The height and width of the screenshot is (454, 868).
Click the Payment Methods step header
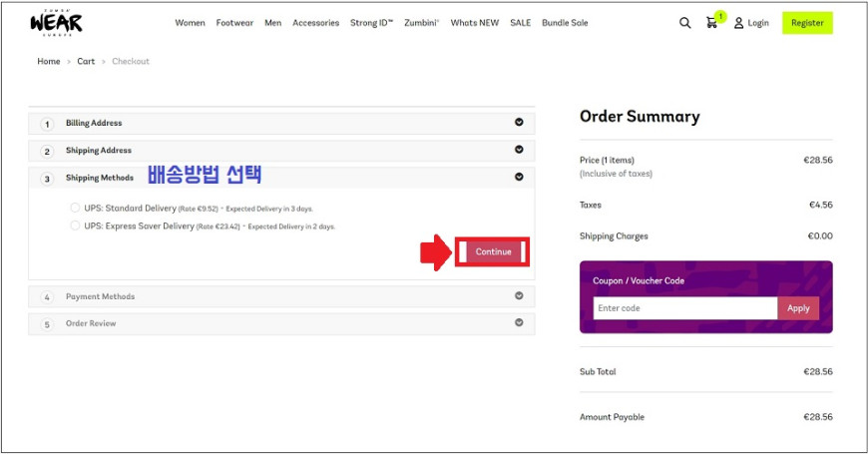[x=281, y=296]
